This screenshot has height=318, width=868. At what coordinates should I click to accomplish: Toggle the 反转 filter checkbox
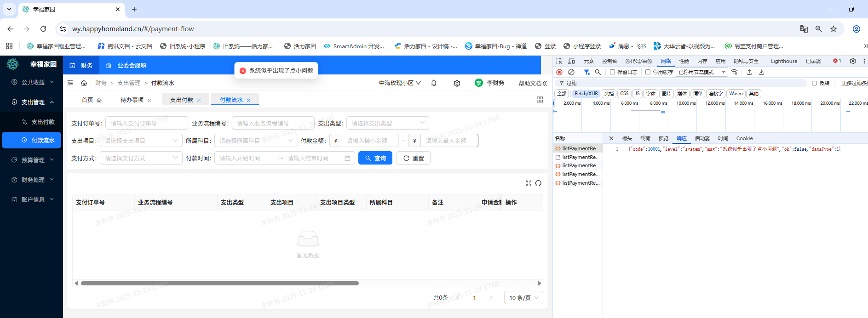pos(814,83)
